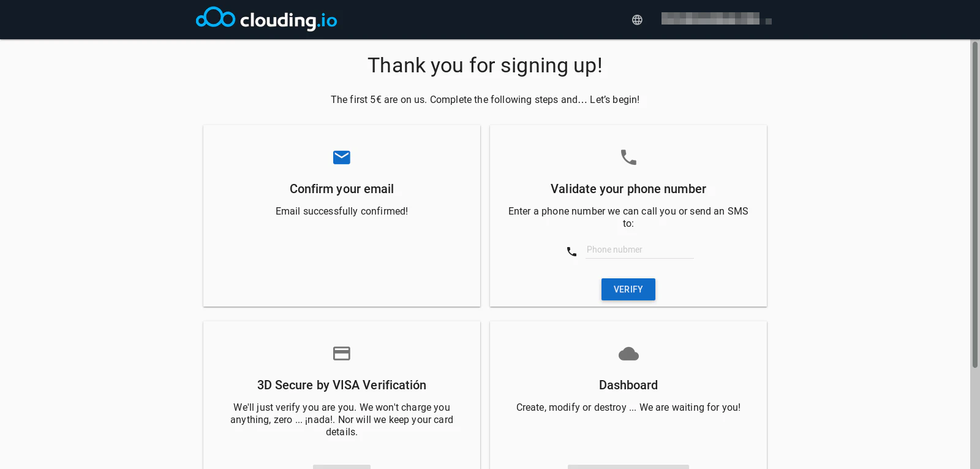Focus the Phone number input field
Image resolution: width=980 pixels, height=469 pixels.
[639, 250]
